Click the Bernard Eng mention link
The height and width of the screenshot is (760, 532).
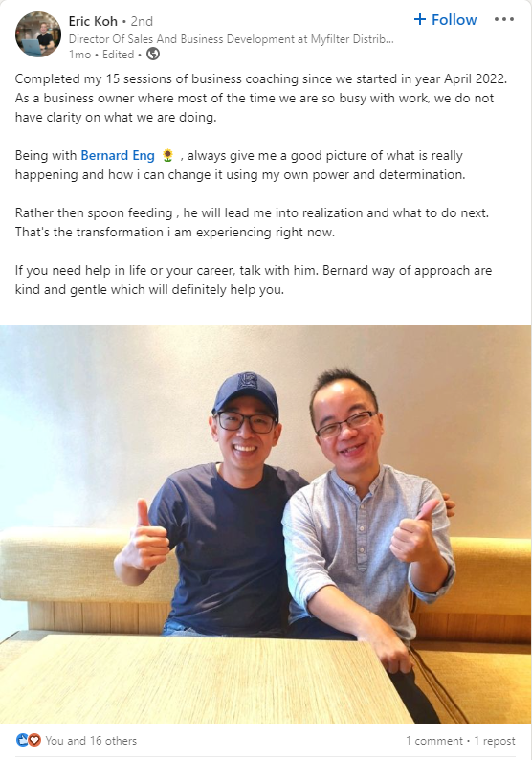tap(118, 155)
